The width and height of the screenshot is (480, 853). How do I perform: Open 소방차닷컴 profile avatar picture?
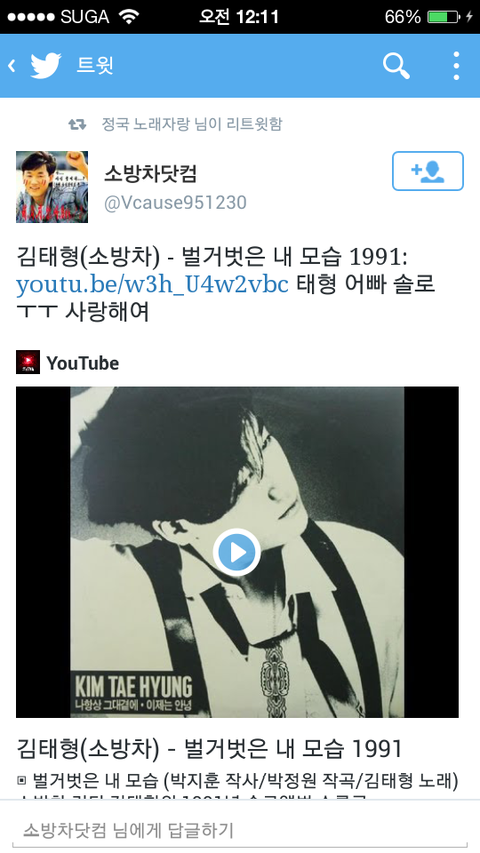(x=52, y=187)
